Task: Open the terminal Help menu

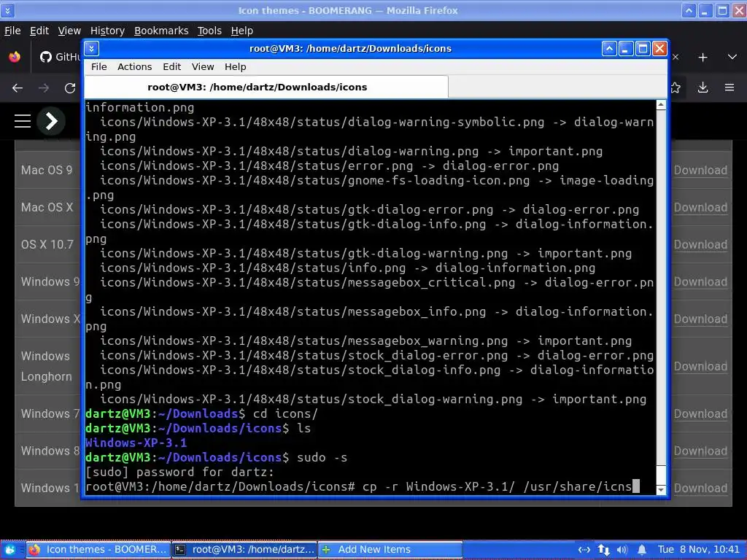Action: pos(236,66)
